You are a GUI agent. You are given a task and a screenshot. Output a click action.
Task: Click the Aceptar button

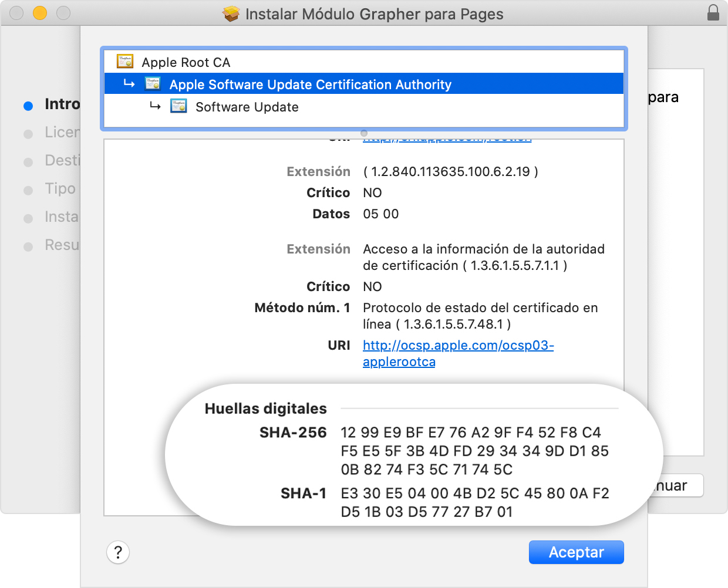point(577,552)
